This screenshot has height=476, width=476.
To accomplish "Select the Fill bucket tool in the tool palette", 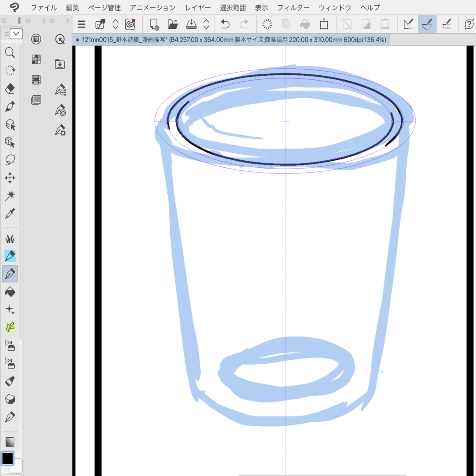I will click(10, 292).
